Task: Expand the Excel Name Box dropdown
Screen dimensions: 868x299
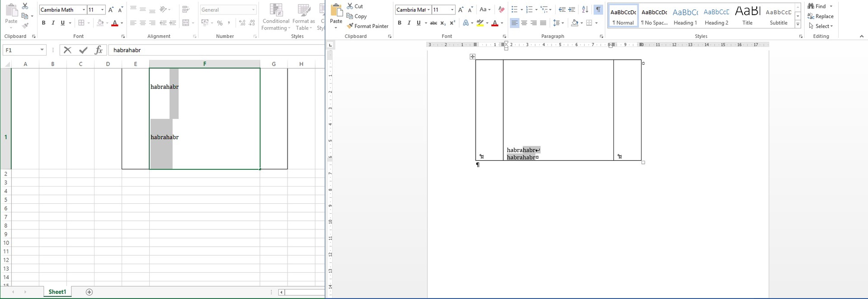Action: (x=42, y=50)
